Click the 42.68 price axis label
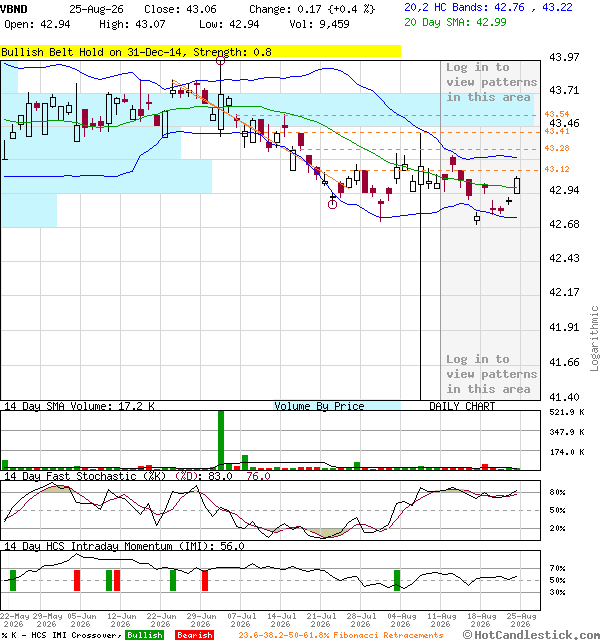600x640 pixels. coord(564,224)
